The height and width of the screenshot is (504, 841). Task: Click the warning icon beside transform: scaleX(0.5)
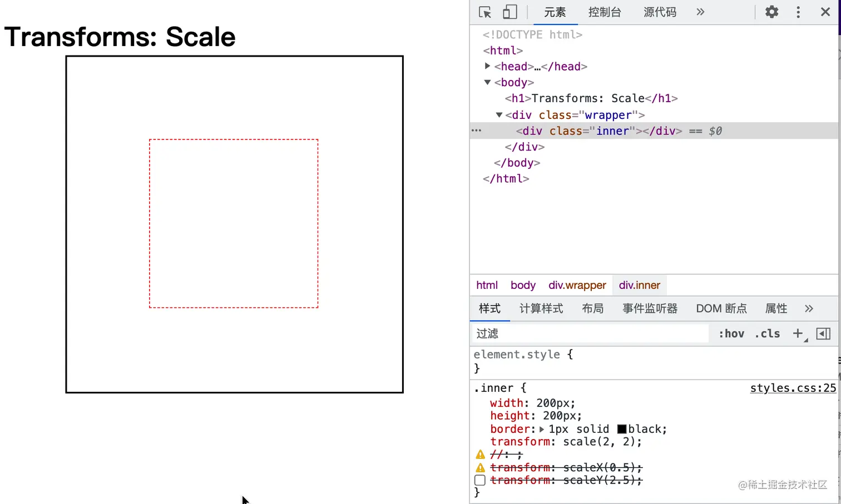tap(481, 467)
